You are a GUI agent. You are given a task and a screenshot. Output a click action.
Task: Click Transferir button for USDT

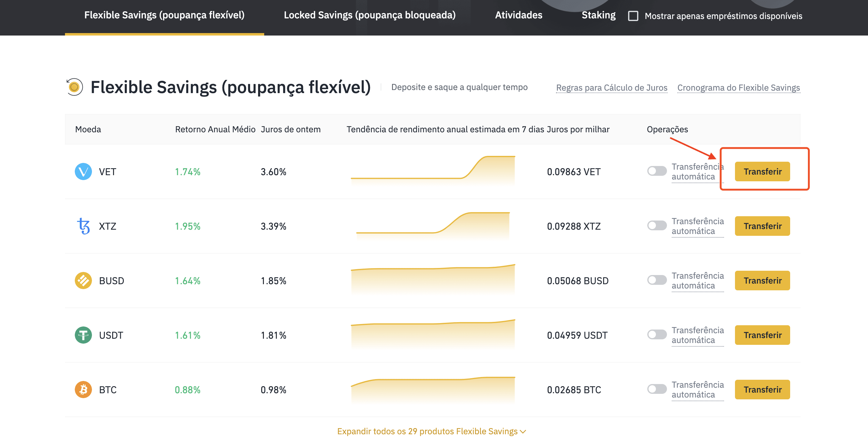[x=763, y=335]
